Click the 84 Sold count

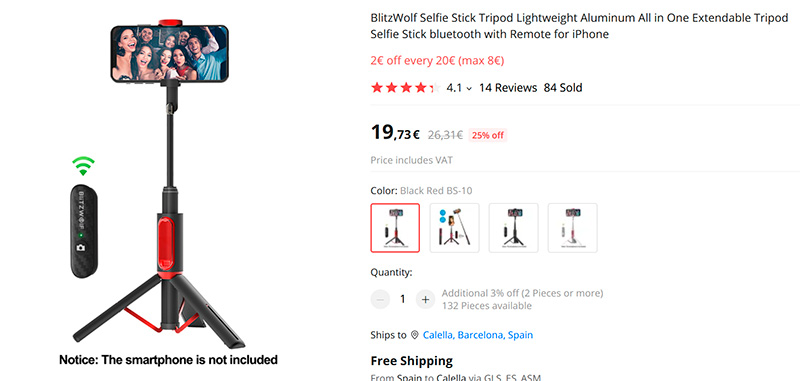(x=563, y=88)
